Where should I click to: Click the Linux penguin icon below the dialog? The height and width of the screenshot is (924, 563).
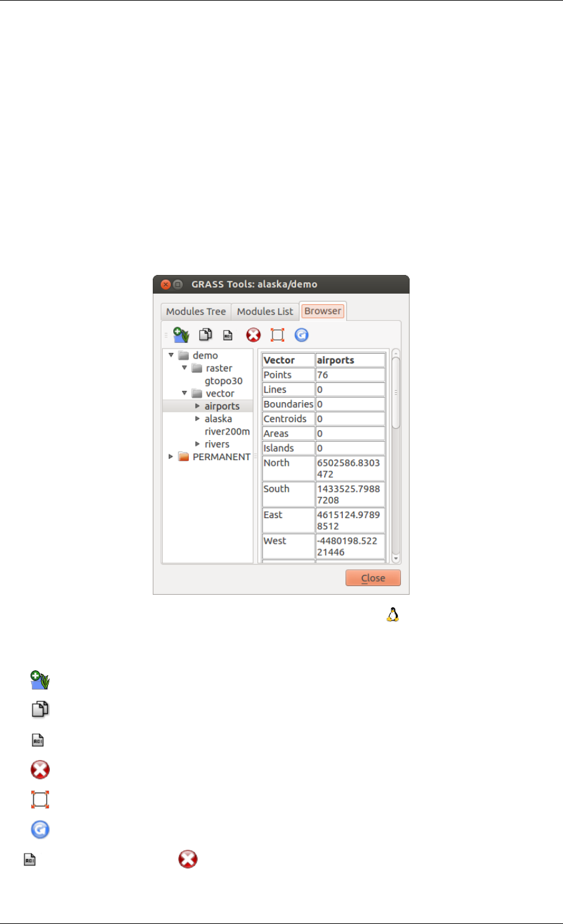point(392,615)
